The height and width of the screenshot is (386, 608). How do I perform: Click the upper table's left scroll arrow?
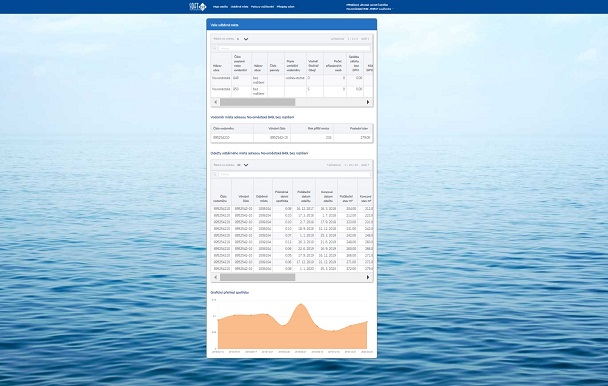216,102
